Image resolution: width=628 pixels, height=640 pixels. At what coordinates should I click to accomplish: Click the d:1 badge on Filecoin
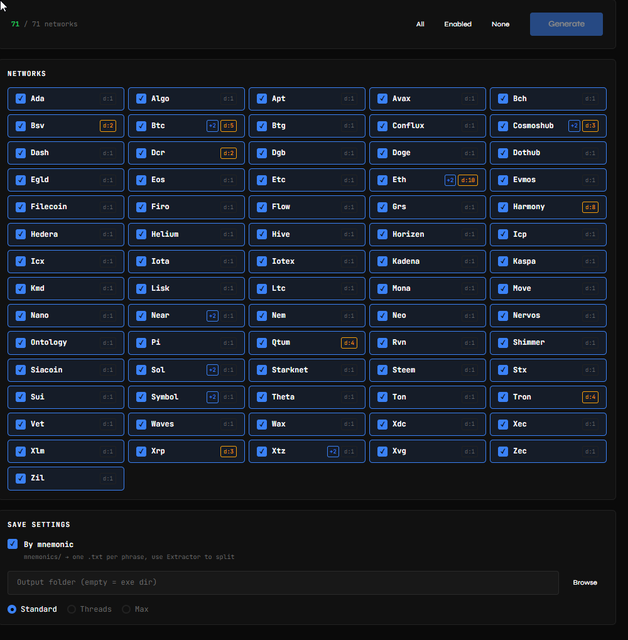click(x=108, y=207)
